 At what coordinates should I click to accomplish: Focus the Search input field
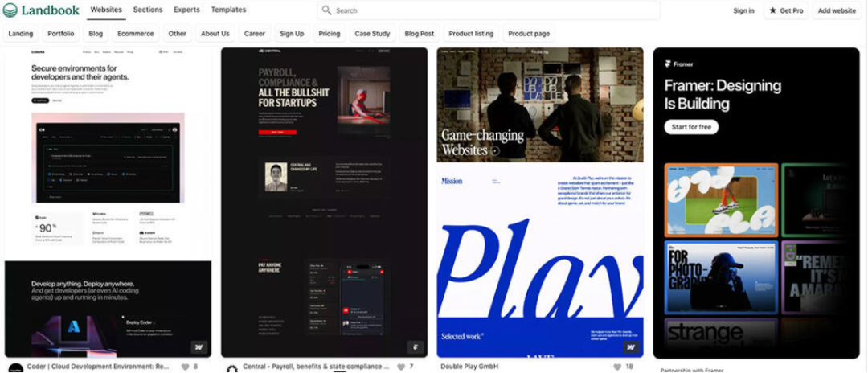pyautogui.click(x=489, y=10)
